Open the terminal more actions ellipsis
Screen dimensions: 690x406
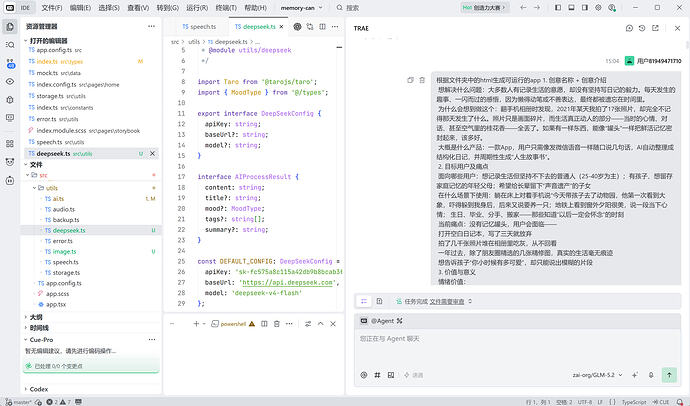[x=289, y=324]
